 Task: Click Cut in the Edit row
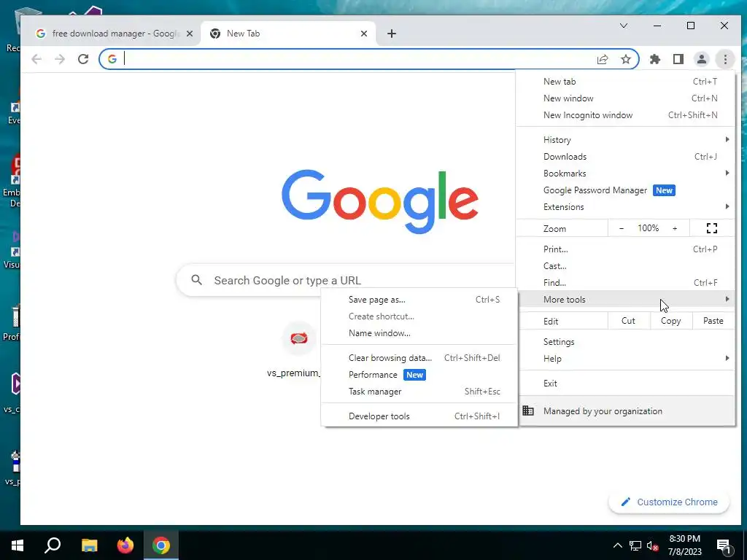click(629, 321)
